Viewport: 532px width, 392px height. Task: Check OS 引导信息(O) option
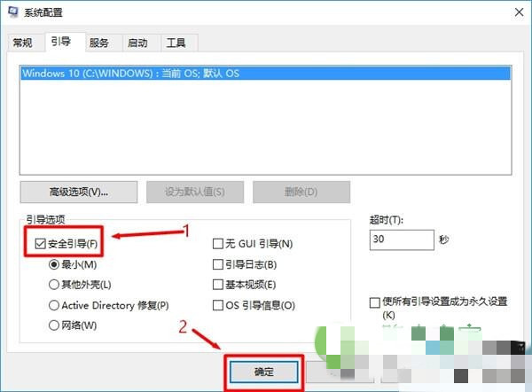point(217,305)
